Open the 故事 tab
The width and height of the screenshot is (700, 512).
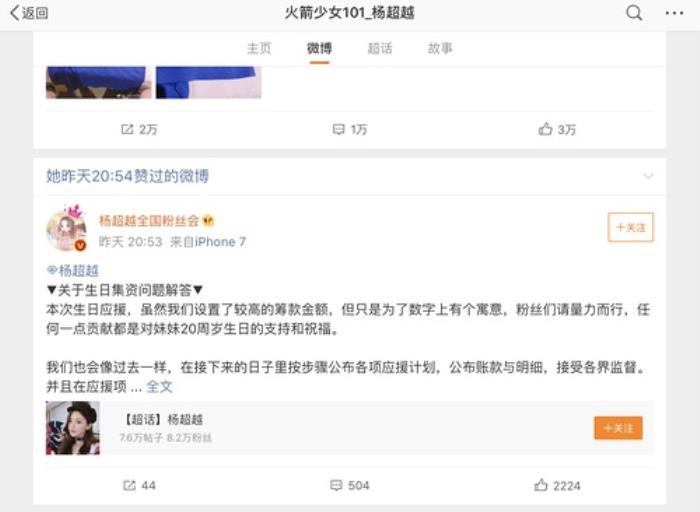[x=440, y=48]
